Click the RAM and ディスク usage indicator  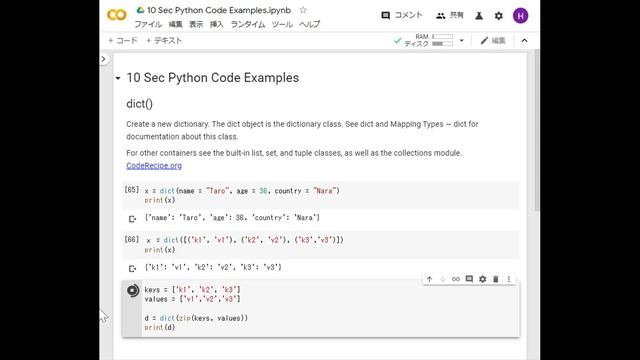click(x=429, y=40)
